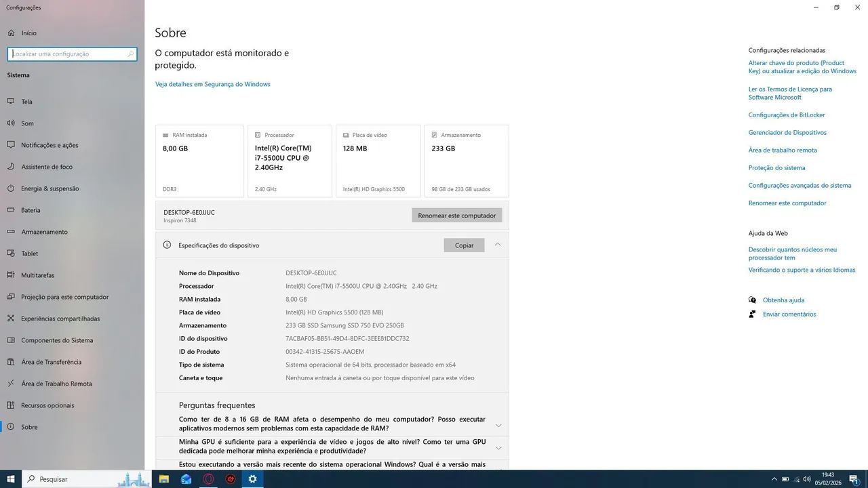Open Armazenamento via the drive icon

point(10,231)
